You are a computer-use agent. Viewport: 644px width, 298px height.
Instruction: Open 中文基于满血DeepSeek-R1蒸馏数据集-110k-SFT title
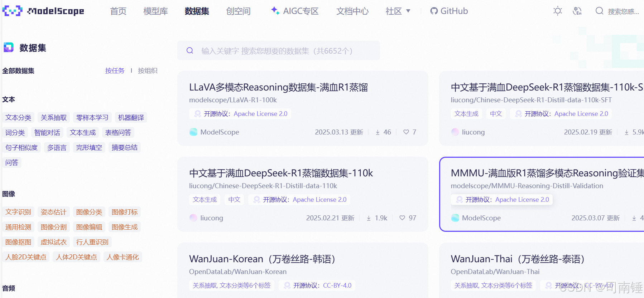547,87
